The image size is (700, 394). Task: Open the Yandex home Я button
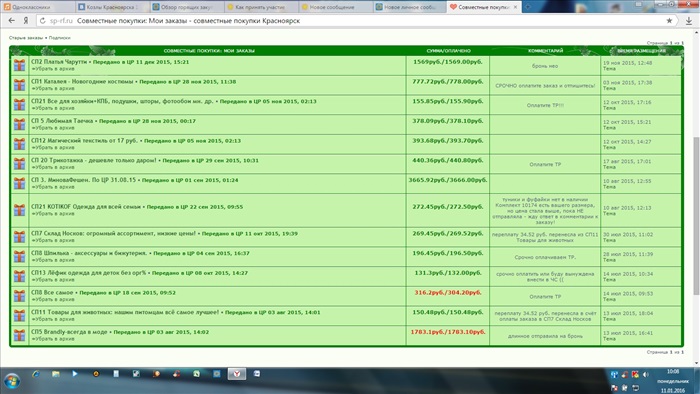coord(26,21)
